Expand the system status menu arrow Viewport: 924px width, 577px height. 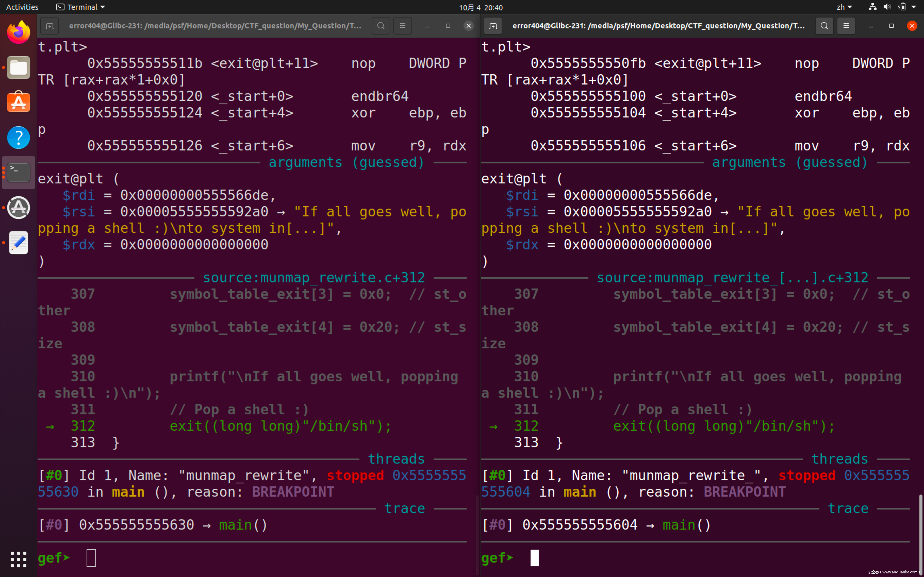tap(914, 7)
